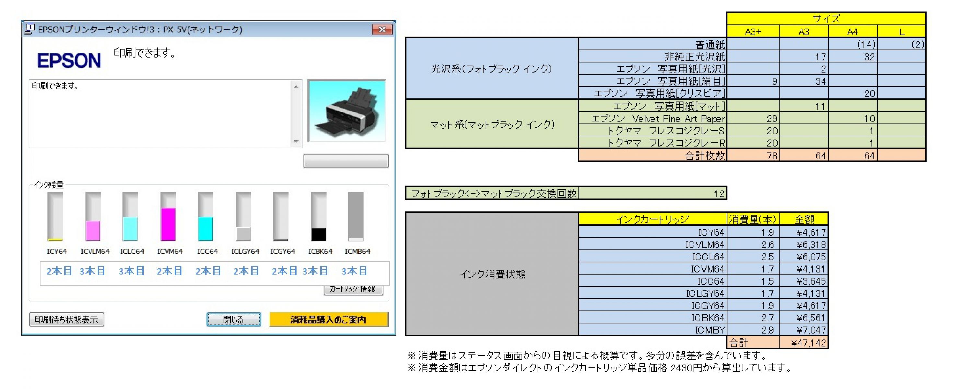This screenshot has width=980, height=389.
Task: Click the ICGY64 label under ink bars
Action: tap(283, 252)
